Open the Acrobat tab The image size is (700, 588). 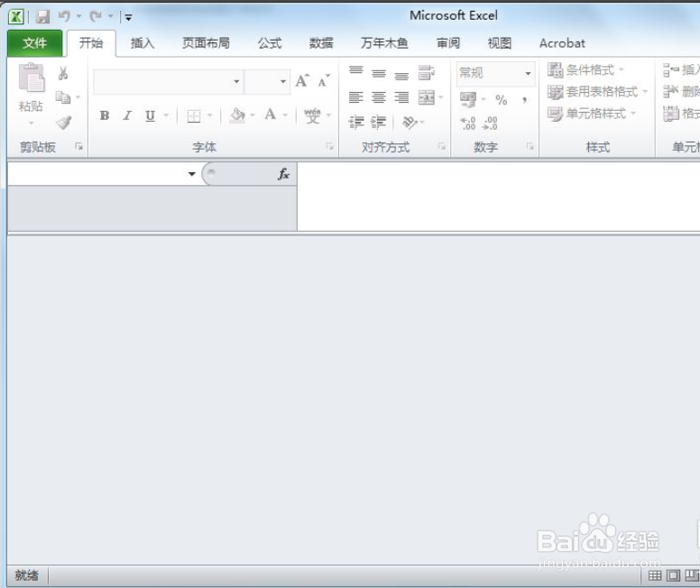click(562, 43)
